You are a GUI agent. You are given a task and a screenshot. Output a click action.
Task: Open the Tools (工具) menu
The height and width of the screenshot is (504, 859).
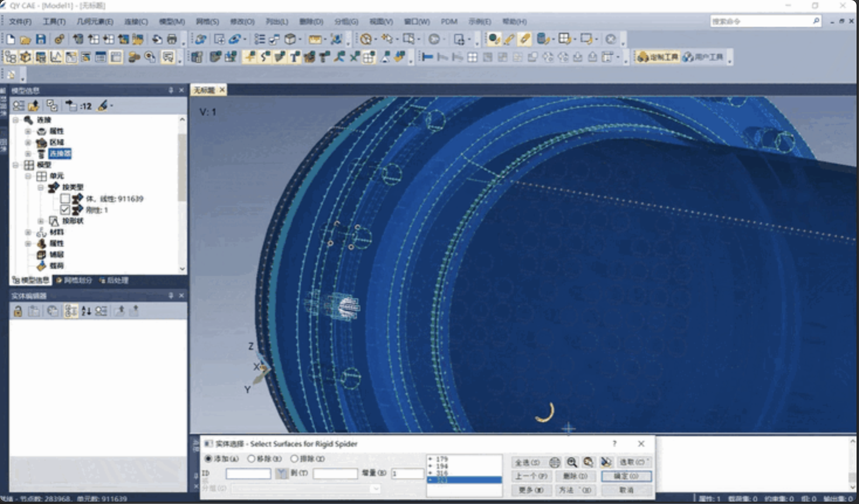coord(54,22)
